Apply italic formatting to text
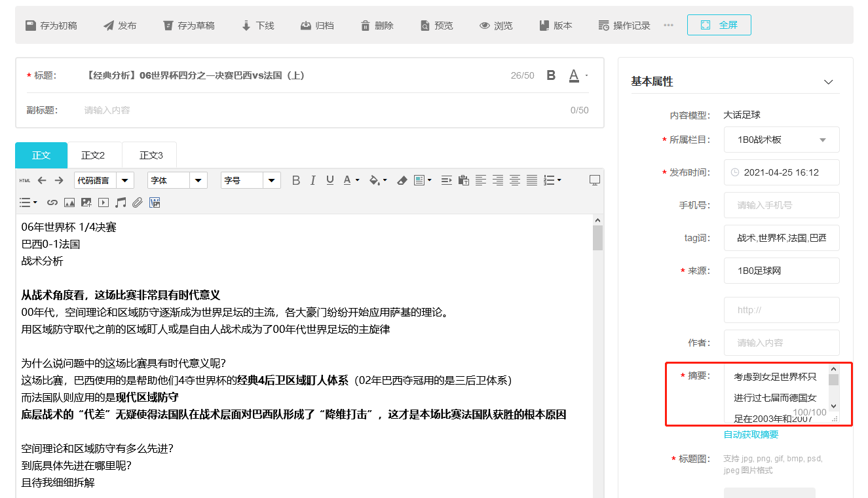Image resolution: width=868 pixels, height=498 pixels. coord(312,180)
